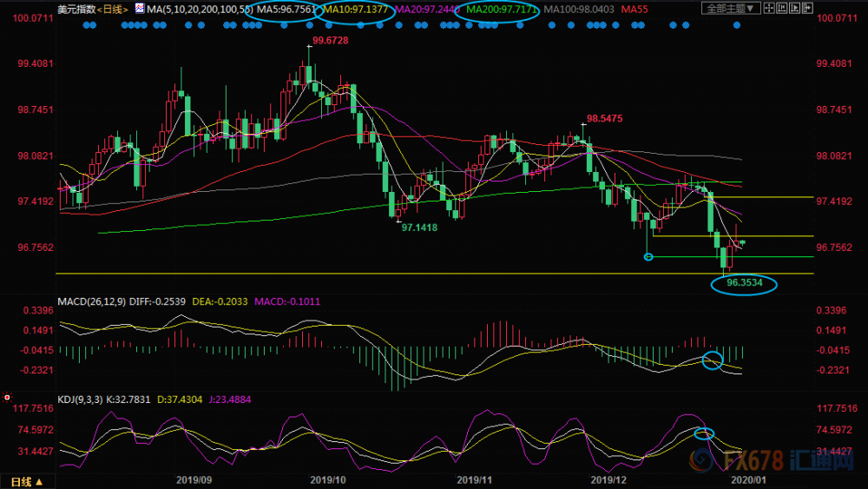The width and height of the screenshot is (868, 489).
Task: Click the MA20:97.2440 value
Action: (x=427, y=10)
